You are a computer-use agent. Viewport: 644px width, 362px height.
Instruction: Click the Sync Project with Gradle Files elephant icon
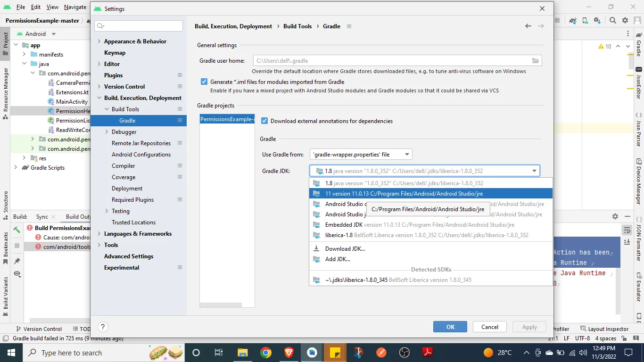[x=573, y=21]
